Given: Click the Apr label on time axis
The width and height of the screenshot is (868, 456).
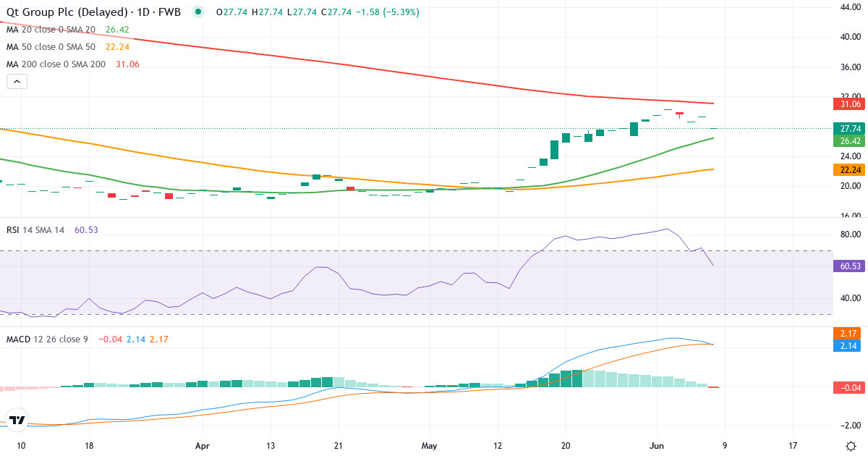Looking at the screenshot, I should (x=203, y=446).
